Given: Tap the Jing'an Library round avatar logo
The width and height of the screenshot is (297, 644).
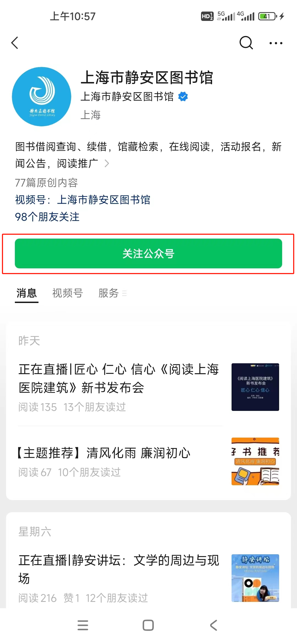Looking at the screenshot, I should pyautogui.click(x=42, y=97).
